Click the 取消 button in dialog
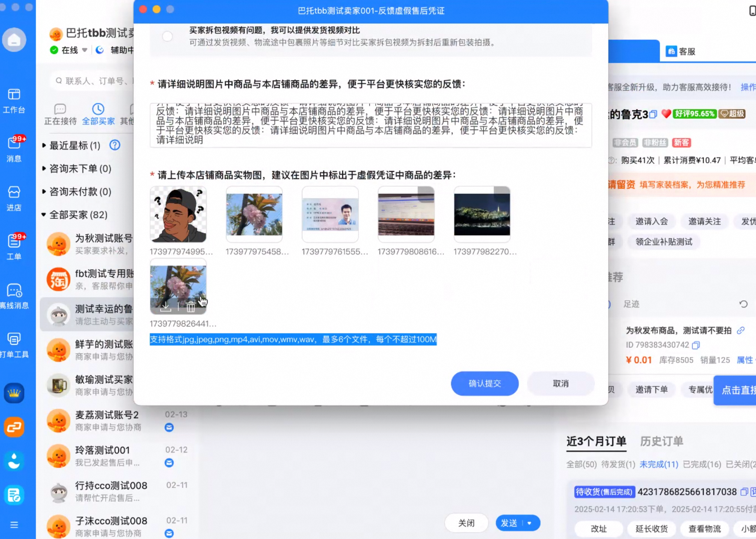The width and height of the screenshot is (756, 539). (561, 383)
